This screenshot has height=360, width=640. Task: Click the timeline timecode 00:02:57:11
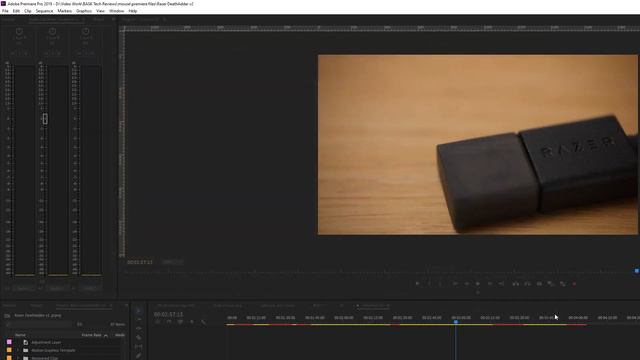pyautogui.click(x=169, y=314)
